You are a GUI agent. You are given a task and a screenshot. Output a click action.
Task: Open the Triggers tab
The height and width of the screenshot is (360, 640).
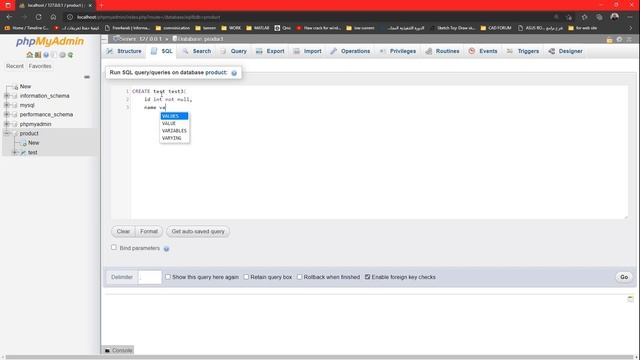pos(523,51)
